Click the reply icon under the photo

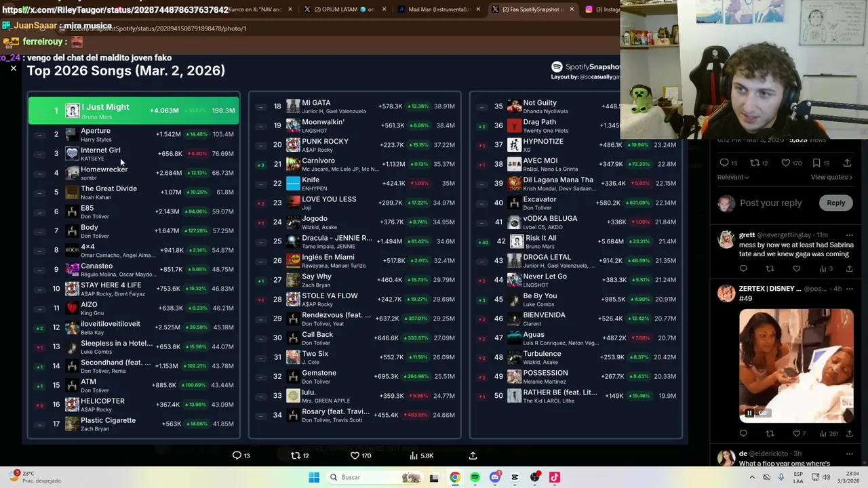pos(237,455)
